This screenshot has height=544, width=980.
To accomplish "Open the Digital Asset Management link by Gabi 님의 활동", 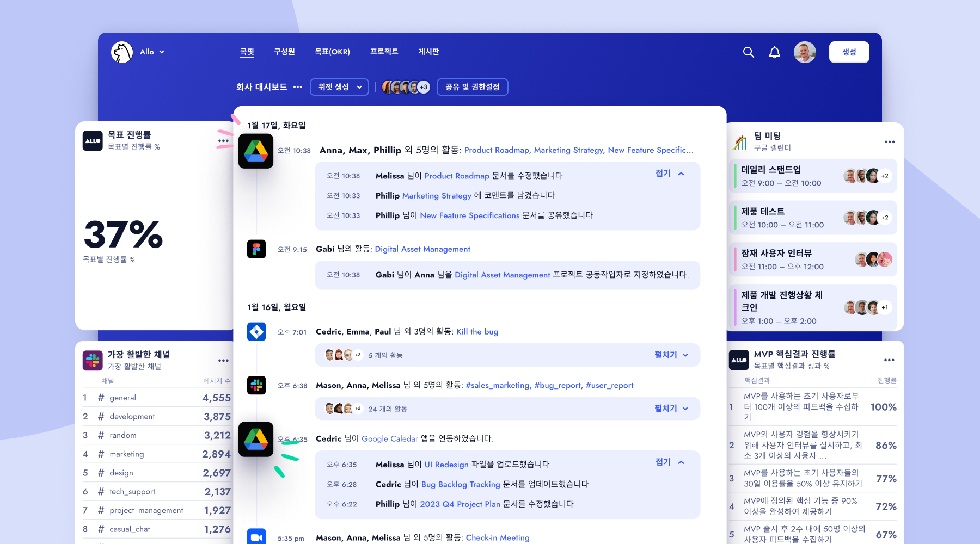I will point(422,249).
